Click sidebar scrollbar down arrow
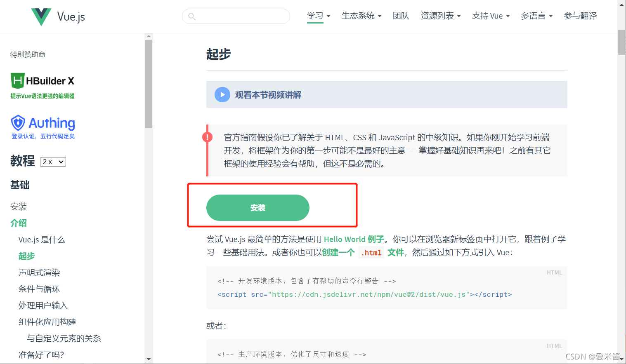This screenshot has height=364, width=626. click(x=149, y=359)
